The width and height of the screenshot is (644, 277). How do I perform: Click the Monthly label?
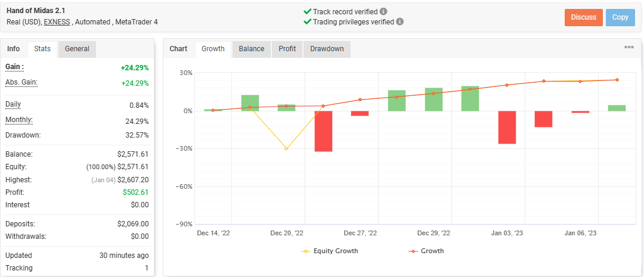[19, 120]
